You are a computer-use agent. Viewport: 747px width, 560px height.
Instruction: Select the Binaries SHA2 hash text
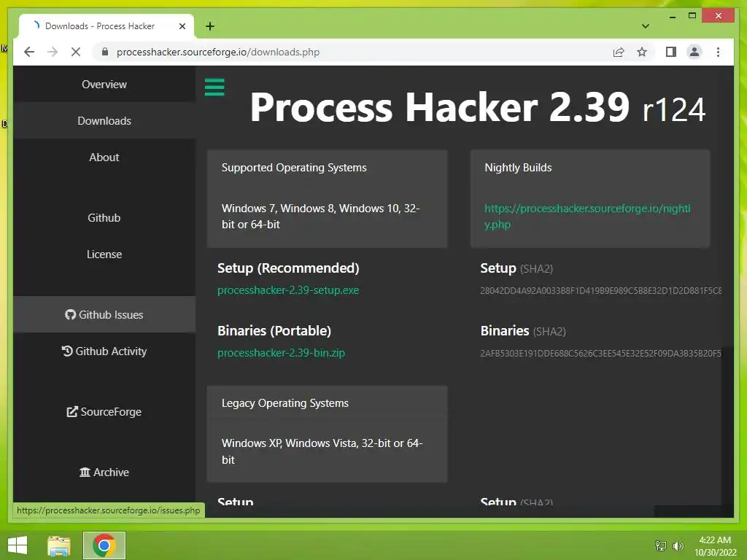[601, 354]
